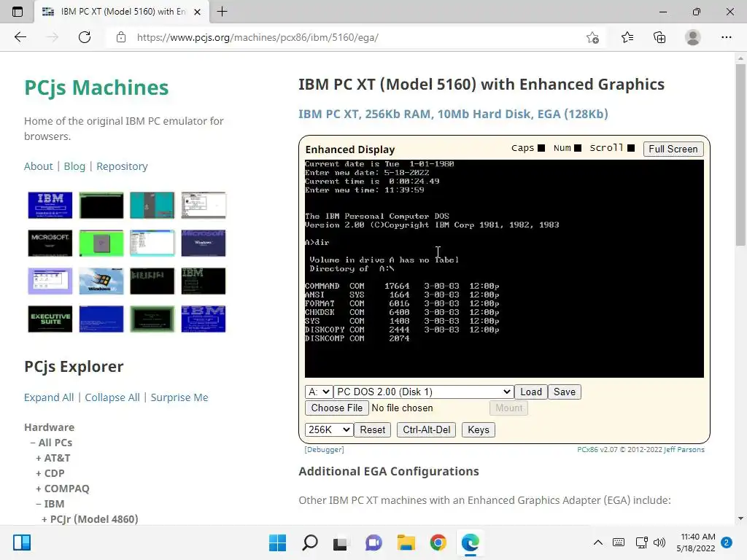747x560 pixels.
Task: Open the 256K memory dropdown
Action: coord(329,430)
